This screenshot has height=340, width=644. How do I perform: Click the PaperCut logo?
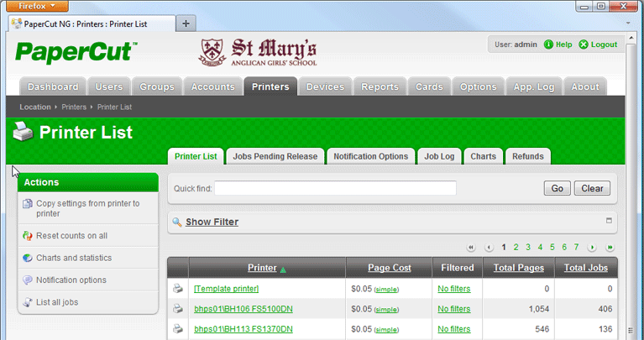(76, 53)
